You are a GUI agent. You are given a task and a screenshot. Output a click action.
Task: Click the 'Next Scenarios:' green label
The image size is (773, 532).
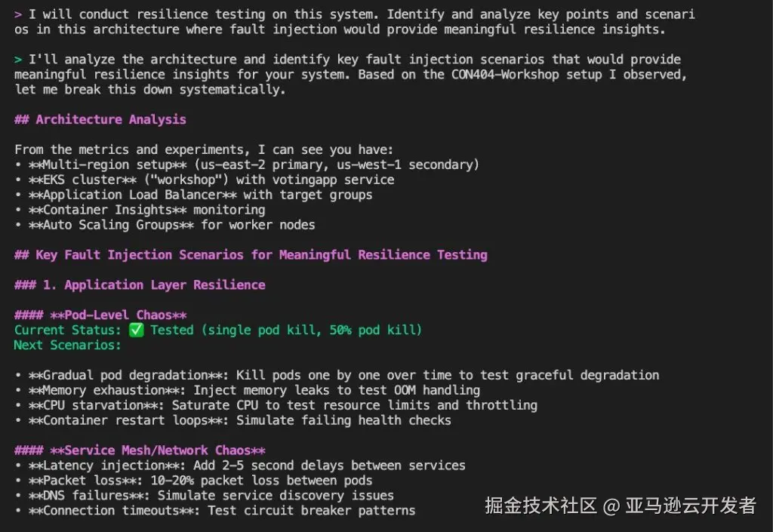point(67,345)
